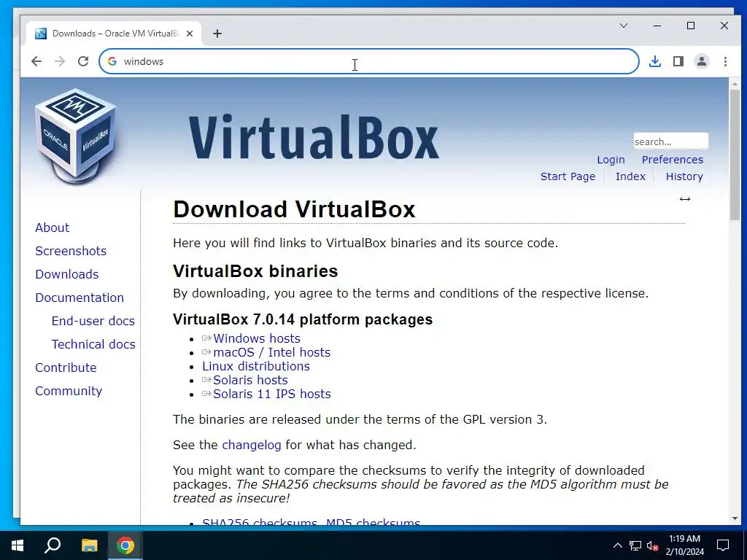Viewport: 747px width, 560px height.
Task: Open Contribute in the sidebar
Action: pyautogui.click(x=66, y=367)
